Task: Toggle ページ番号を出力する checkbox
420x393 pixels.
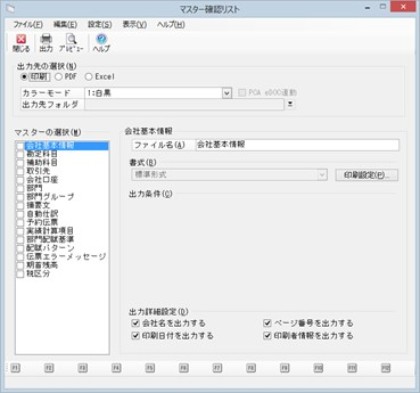Action: [x=267, y=323]
